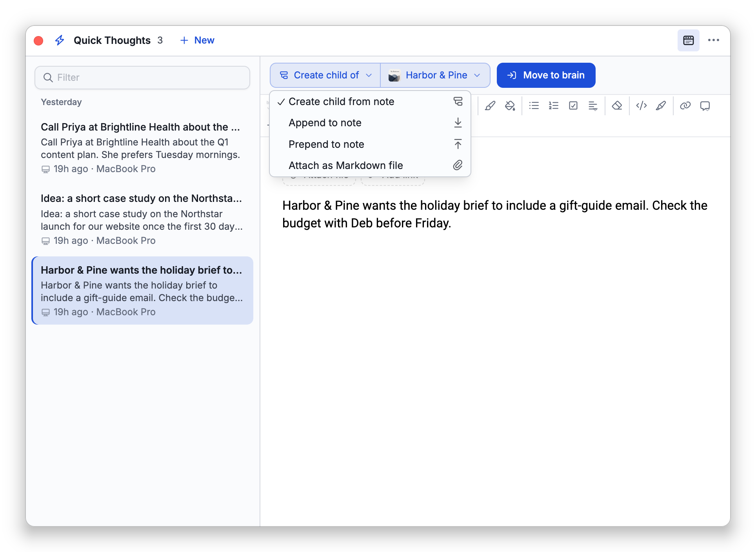Click the text color brush icon
The width and height of the screenshot is (756, 552).
click(x=490, y=106)
